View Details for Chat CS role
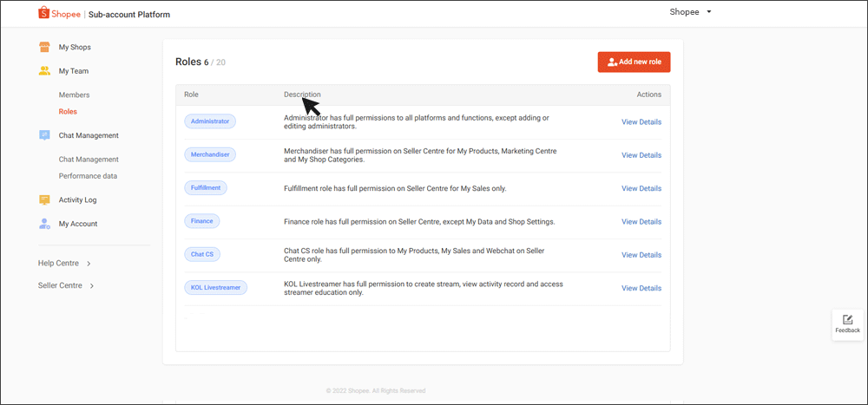The height and width of the screenshot is (405, 868). tap(641, 255)
